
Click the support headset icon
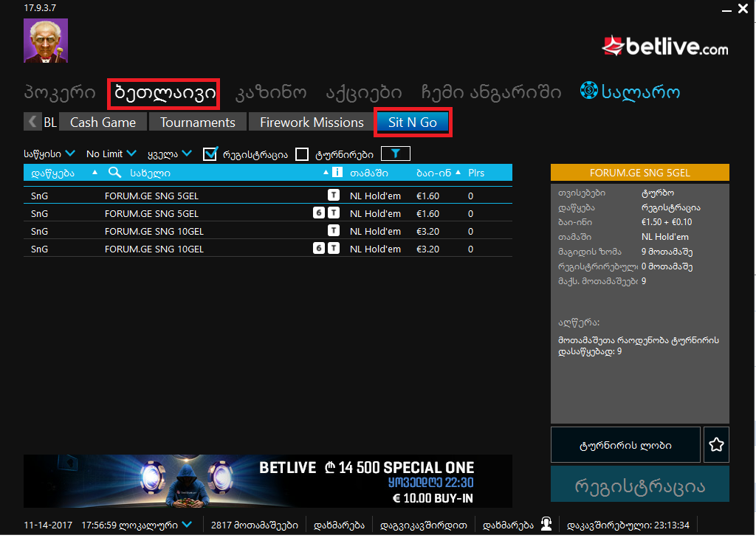(546, 523)
